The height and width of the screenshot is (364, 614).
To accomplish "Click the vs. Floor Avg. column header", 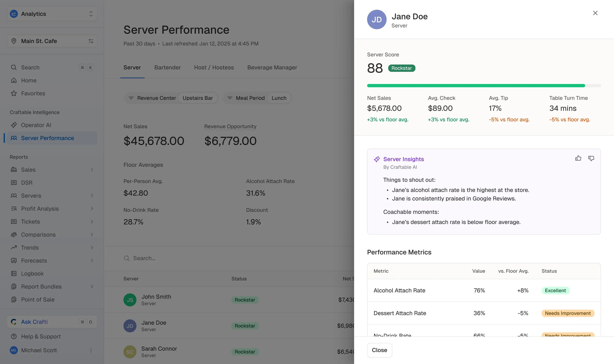I will coord(513,271).
